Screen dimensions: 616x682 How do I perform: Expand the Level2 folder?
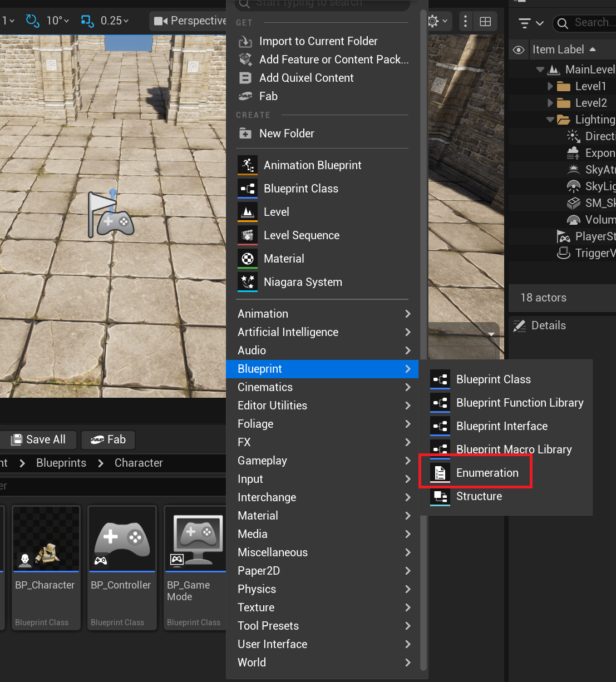coord(550,103)
